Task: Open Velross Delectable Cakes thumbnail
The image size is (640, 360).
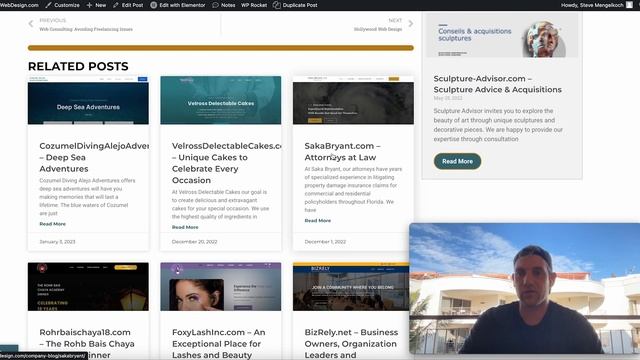Action: tap(221, 100)
